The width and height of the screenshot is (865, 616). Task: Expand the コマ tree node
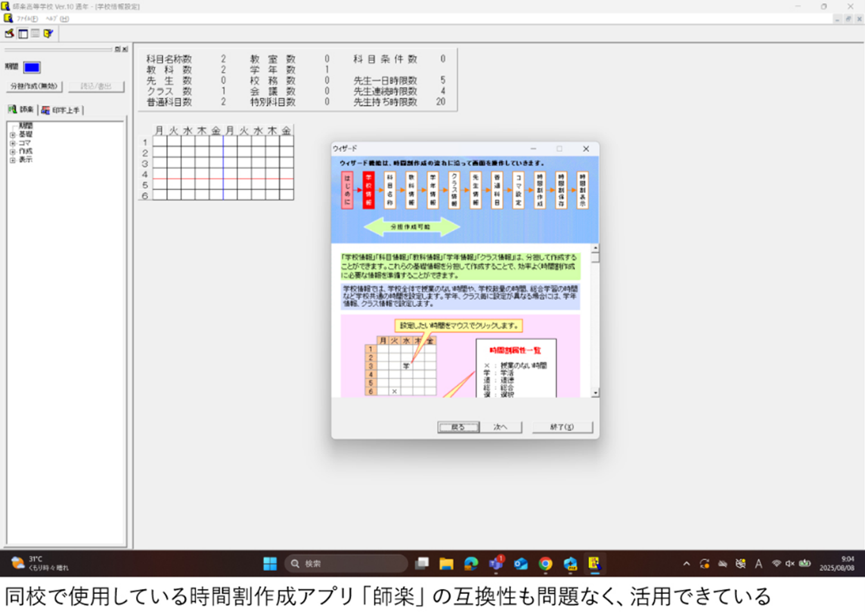click(x=13, y=143)
